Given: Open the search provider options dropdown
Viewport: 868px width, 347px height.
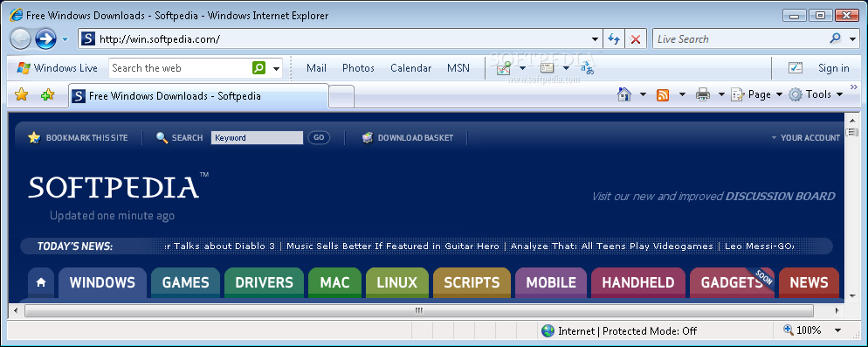Looking at the screenshot, I should pyautogui.click(x=852, y=39).
